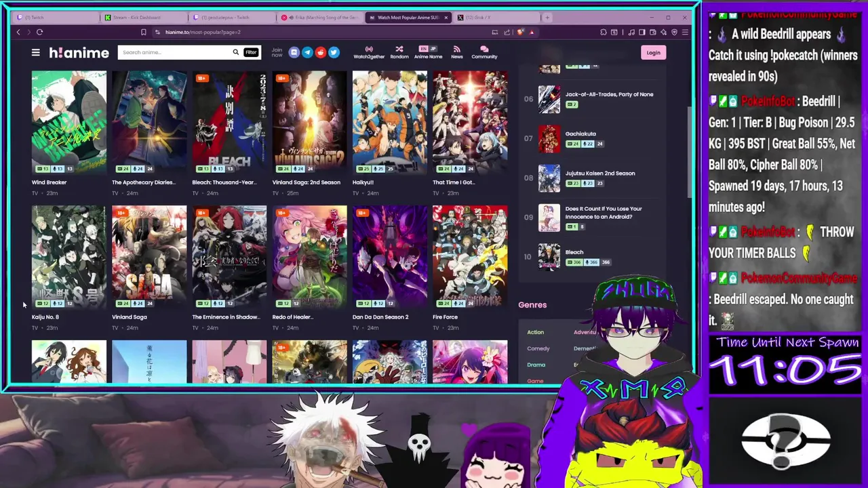Open the hamburger menu next to HiAnime logo
The height and width of the screenshot is (488, 868).
(35, 52)
